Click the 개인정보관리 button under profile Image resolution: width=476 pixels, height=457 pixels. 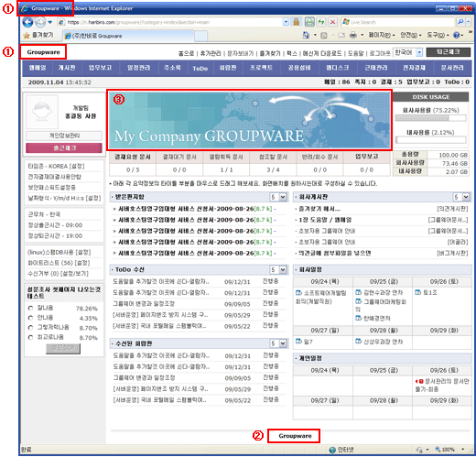64,136
